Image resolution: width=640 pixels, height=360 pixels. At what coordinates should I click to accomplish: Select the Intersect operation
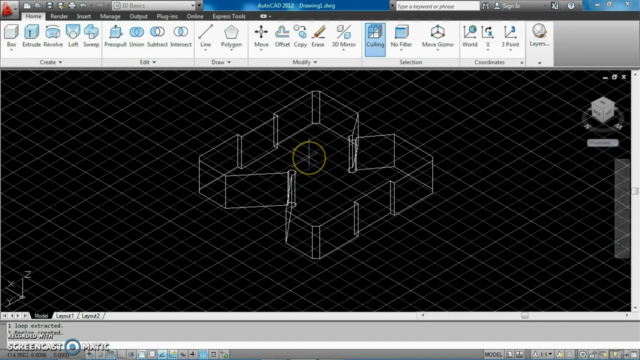click(181, 36)
